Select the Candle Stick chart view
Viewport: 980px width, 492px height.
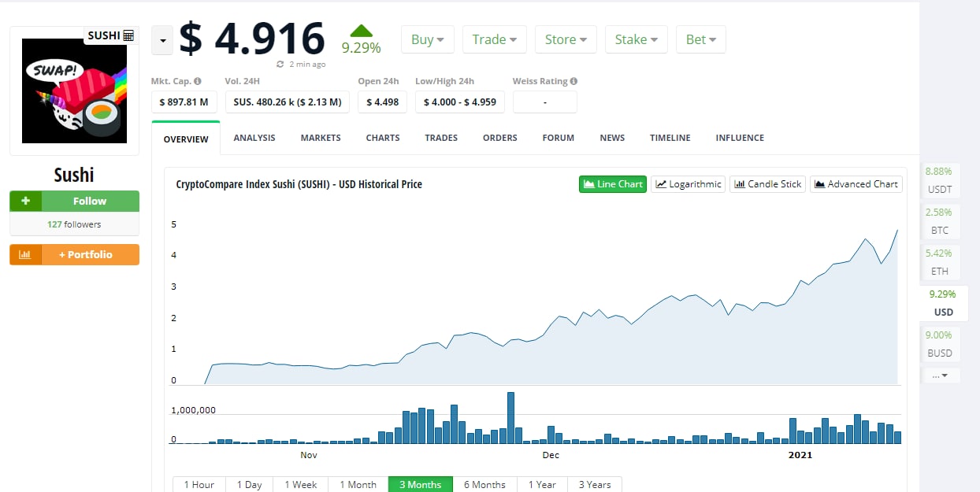point(767,184)
